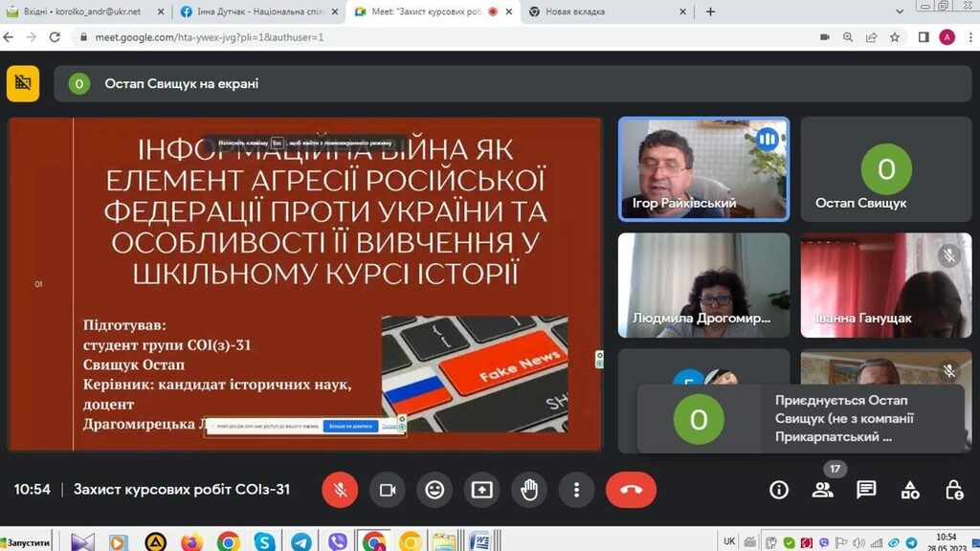This screenshot has height=551, width=980.
Task: Open Telegram from the Windows taskbar
Action: 301,541
